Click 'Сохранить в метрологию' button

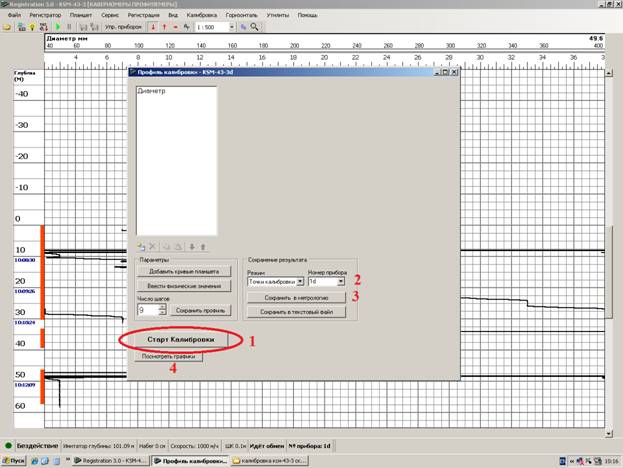point(296,298)
